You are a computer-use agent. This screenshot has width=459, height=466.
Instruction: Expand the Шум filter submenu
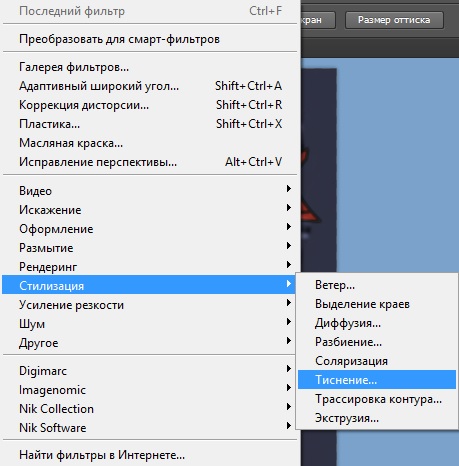tap(149, 324)
